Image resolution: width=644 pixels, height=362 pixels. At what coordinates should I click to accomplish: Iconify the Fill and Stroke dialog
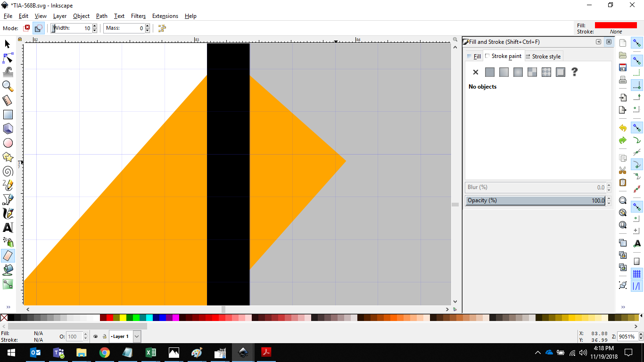(599, 42)
